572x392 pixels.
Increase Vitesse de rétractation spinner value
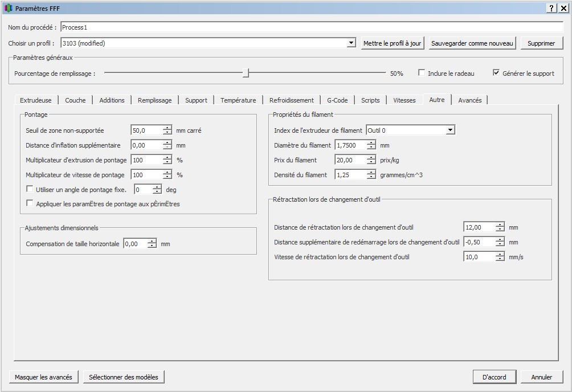(500, 254)
